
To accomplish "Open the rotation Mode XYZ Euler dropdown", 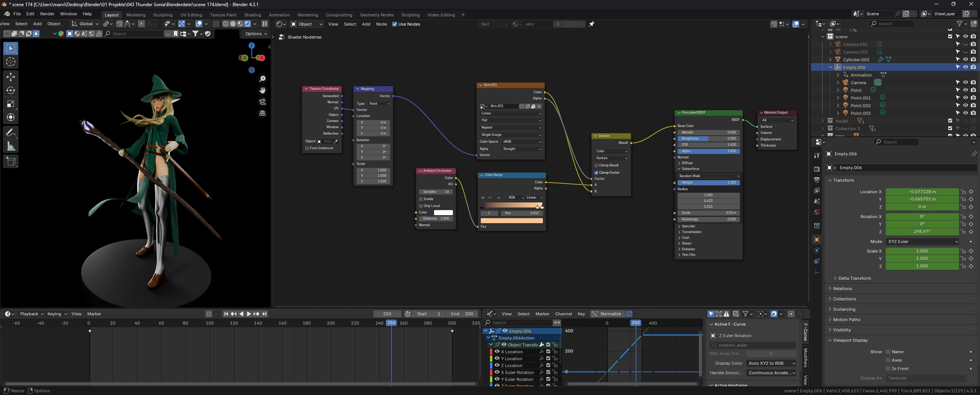I will pos(922,242).
